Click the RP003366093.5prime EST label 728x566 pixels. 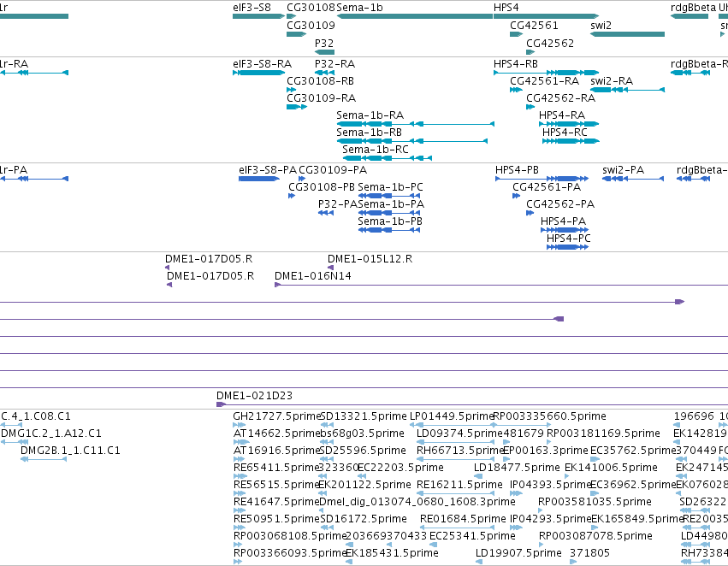(290, 553)
